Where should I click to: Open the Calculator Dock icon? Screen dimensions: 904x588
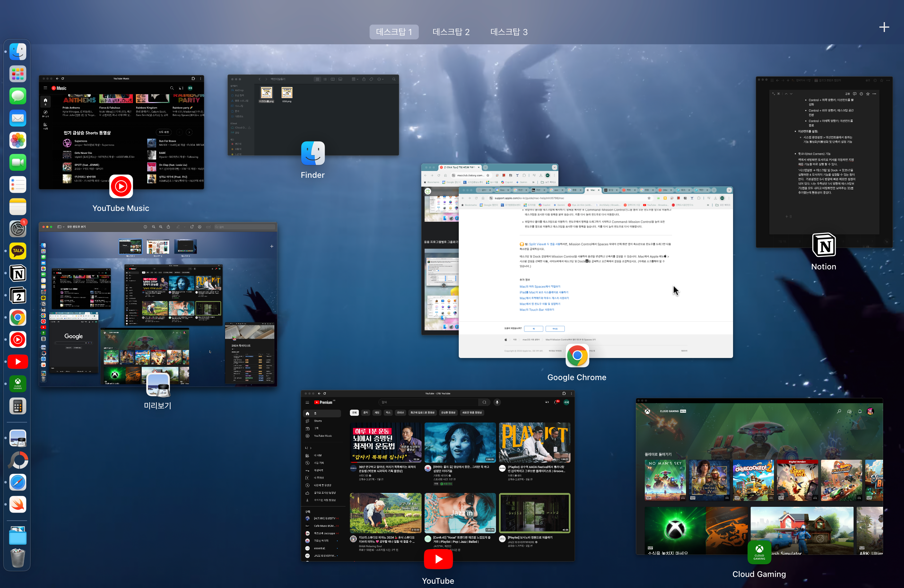point(18,407)
